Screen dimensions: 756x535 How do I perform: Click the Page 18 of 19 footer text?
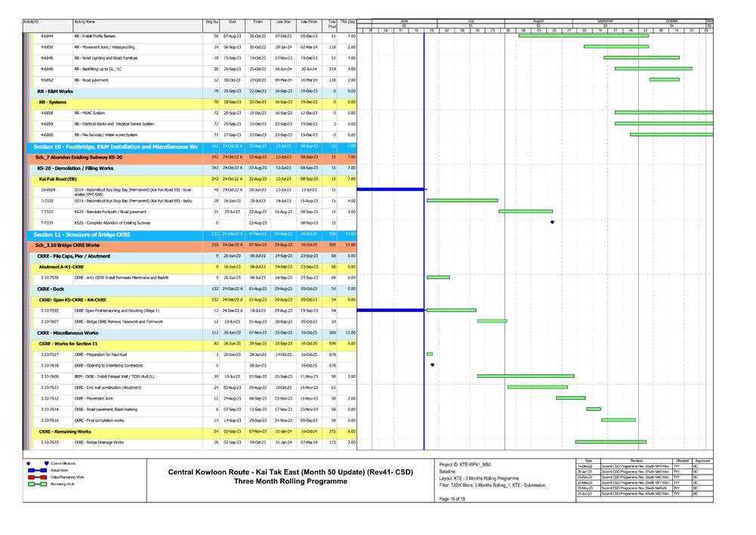pyautogui.click(x=454, y=509)
